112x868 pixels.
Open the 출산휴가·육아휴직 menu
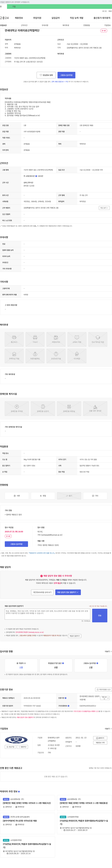coord(102,18)
